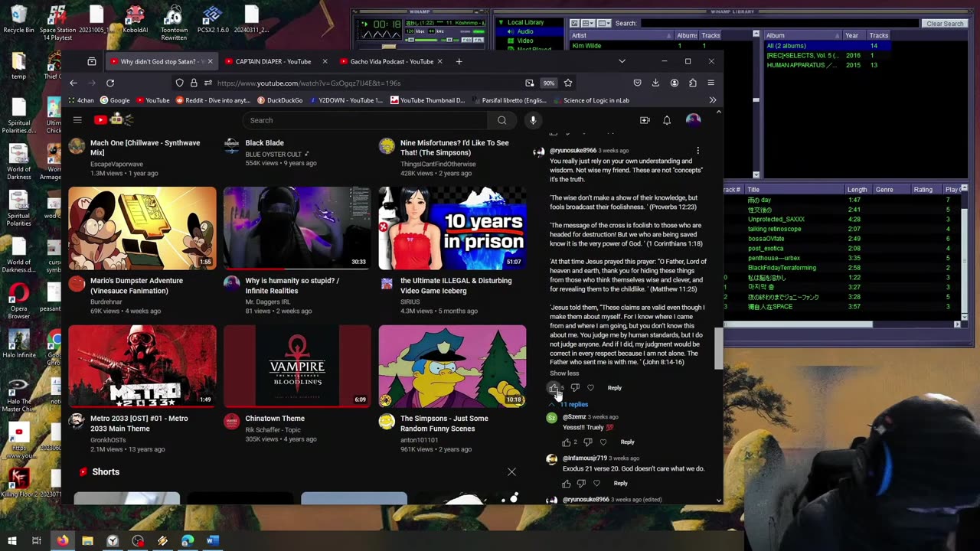980x551 pixels.
Task: Click the YouTube search magnifier button
Action: click(x=501, y=120)
